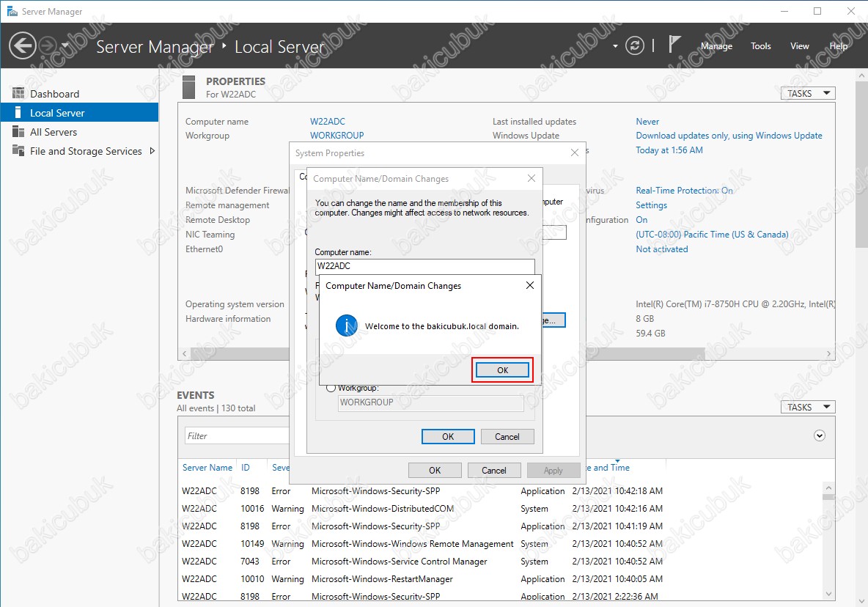Click OK in System Properties dialog

pyautogui.click(x=435, y=471)
